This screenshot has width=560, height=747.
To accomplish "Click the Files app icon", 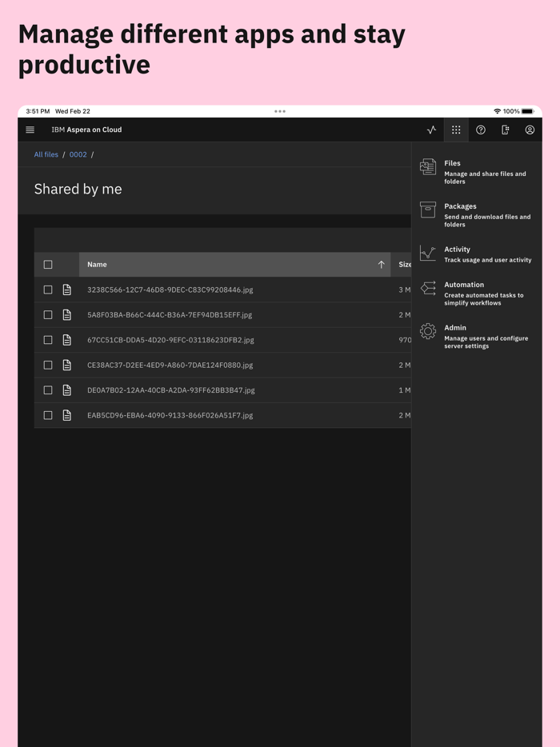I will coord(427,167).
